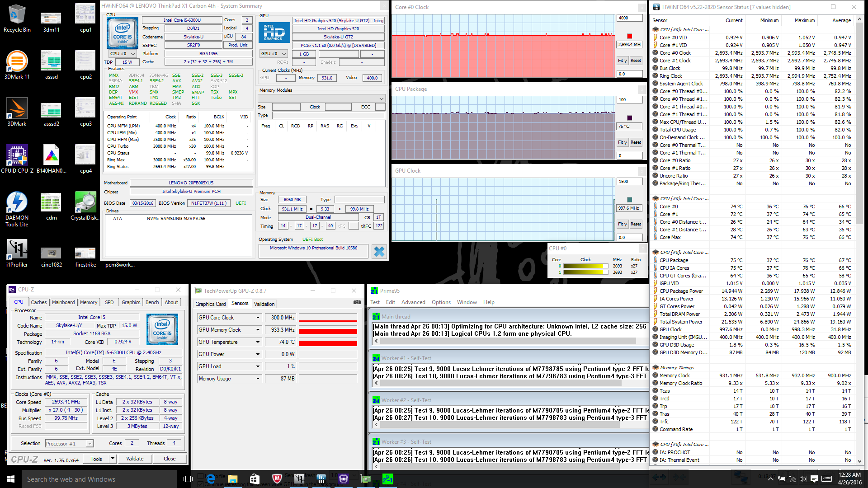Click the Validate button in CPU-Z
The image size is (868, 488).
click(135, 459)
